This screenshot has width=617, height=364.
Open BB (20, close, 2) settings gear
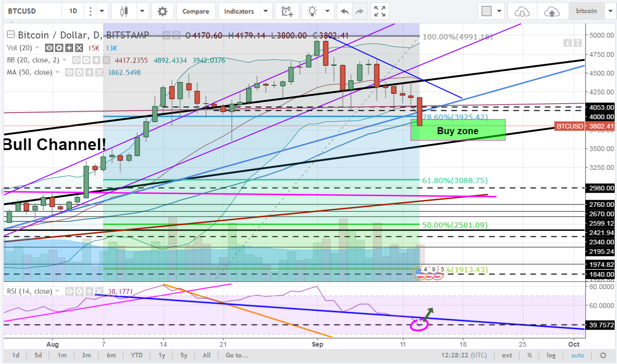point(86,60)
